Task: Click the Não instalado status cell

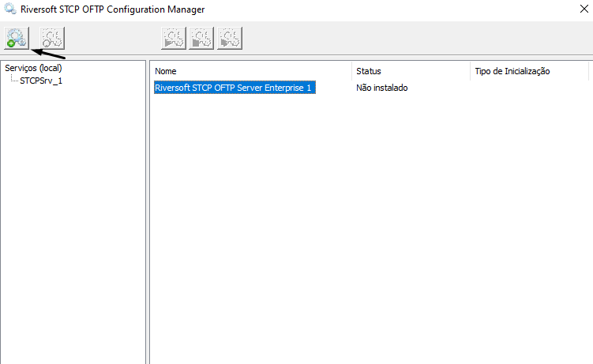Action: (x=382, y=88)
